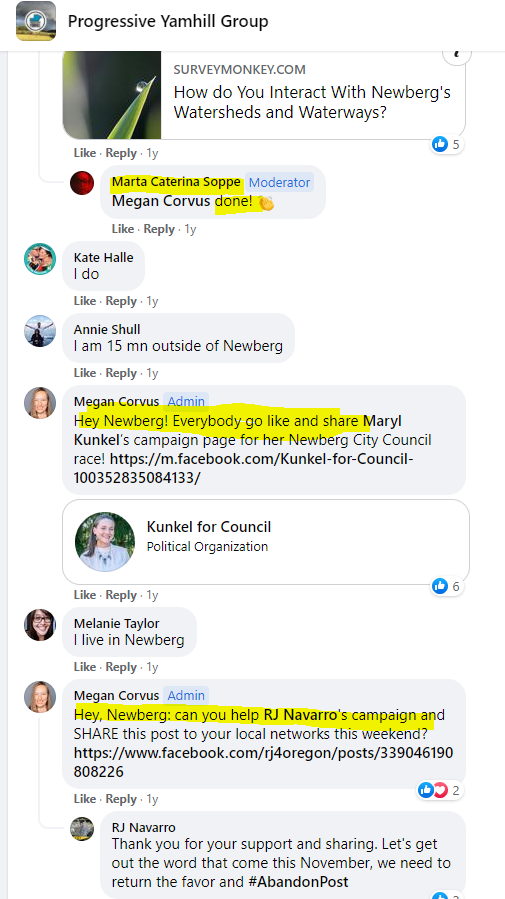This screenshot has height=899, width=505.
Task: Open Marta Caterina Soppe's profile picture
Action: tap(82, 183)
